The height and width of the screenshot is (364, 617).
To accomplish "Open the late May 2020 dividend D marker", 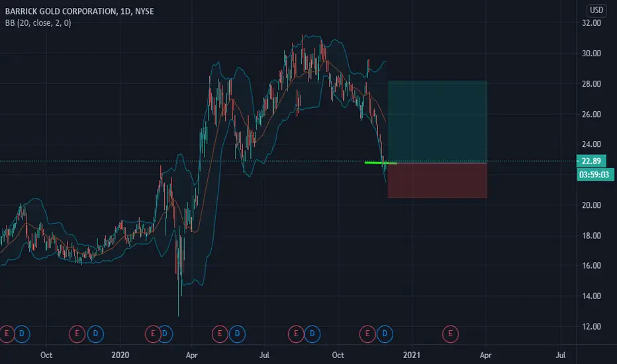I will click(x=237, y=334).
